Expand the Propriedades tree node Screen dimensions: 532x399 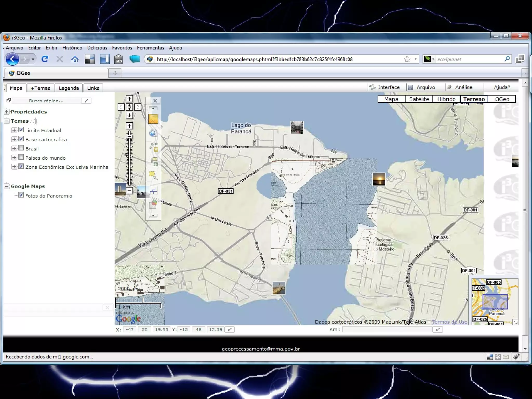(7, 112)
